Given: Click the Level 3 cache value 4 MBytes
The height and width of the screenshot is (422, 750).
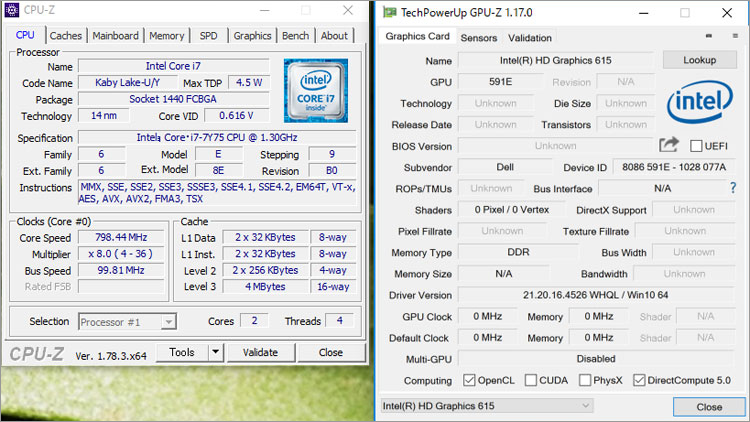Looking at the screenshot, I should [265, 287].
